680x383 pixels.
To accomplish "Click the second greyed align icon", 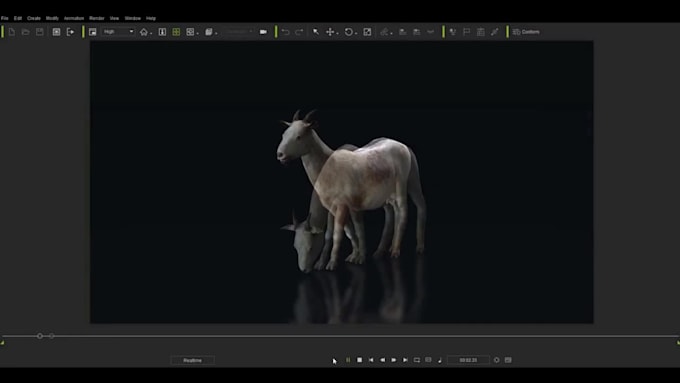I will (416, 32).
